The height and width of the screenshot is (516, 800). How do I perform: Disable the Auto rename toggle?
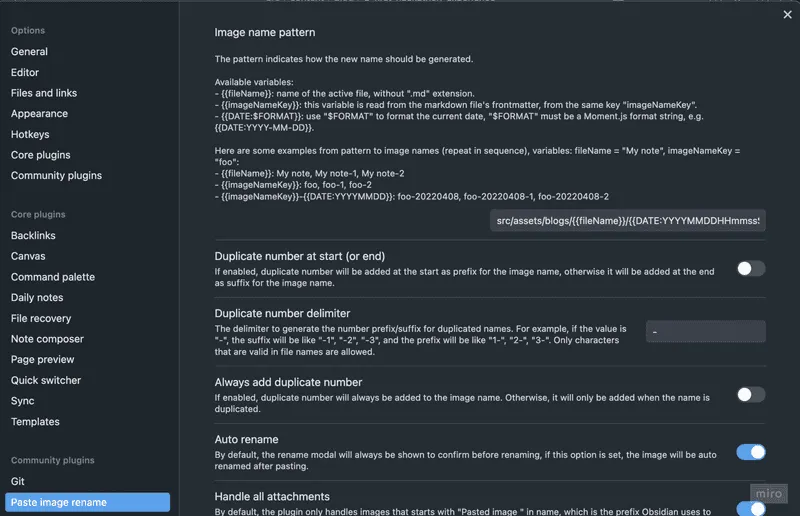[751, 452]
